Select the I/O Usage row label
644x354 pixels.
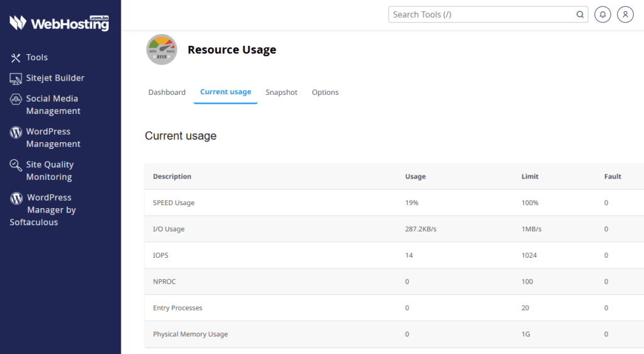[169, 229]
